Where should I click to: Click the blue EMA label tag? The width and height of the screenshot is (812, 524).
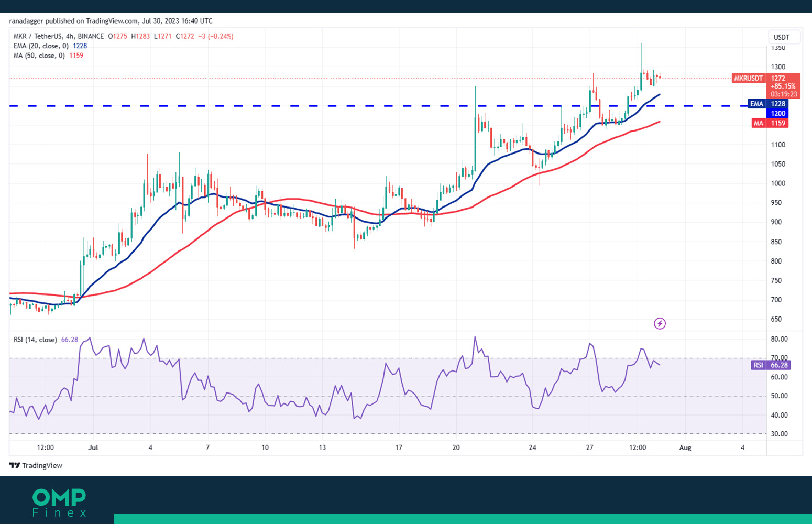756,104
